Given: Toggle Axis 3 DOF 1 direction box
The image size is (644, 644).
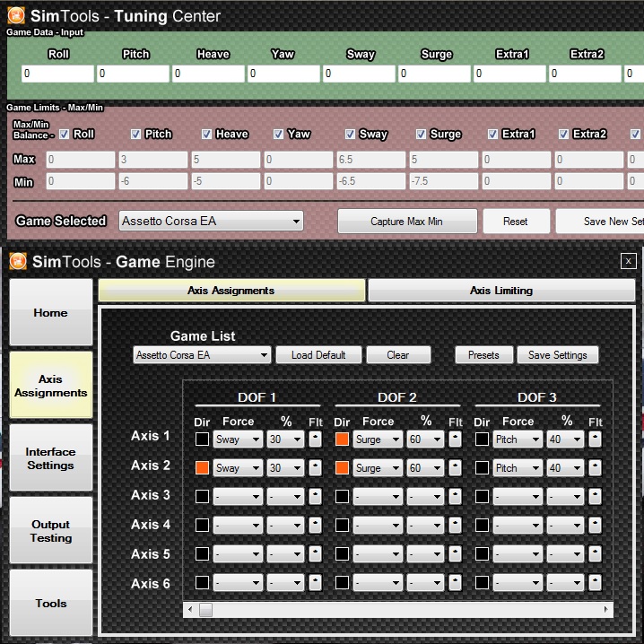Looking at the screenshot, I should [x=202, y=497].
